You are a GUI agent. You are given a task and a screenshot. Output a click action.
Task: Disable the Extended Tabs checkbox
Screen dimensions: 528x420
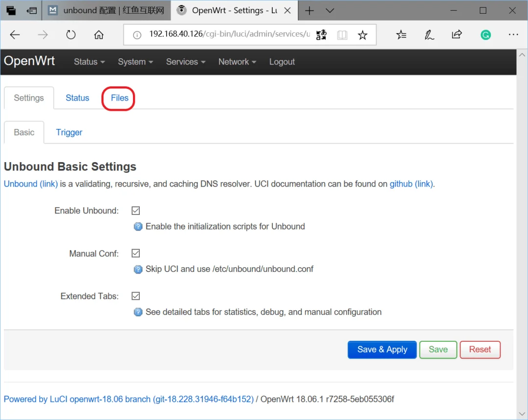click(136, 296)
